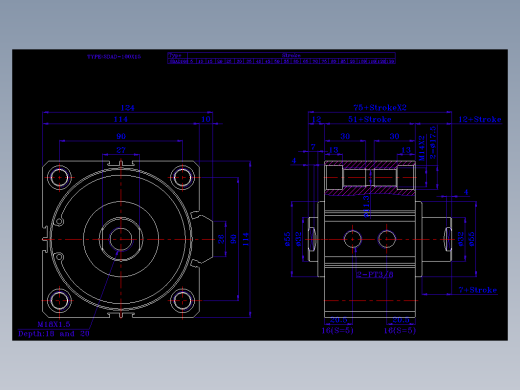Click the TYPE:SDAD title text
520x390 pixels.
[x=114, y=57]
